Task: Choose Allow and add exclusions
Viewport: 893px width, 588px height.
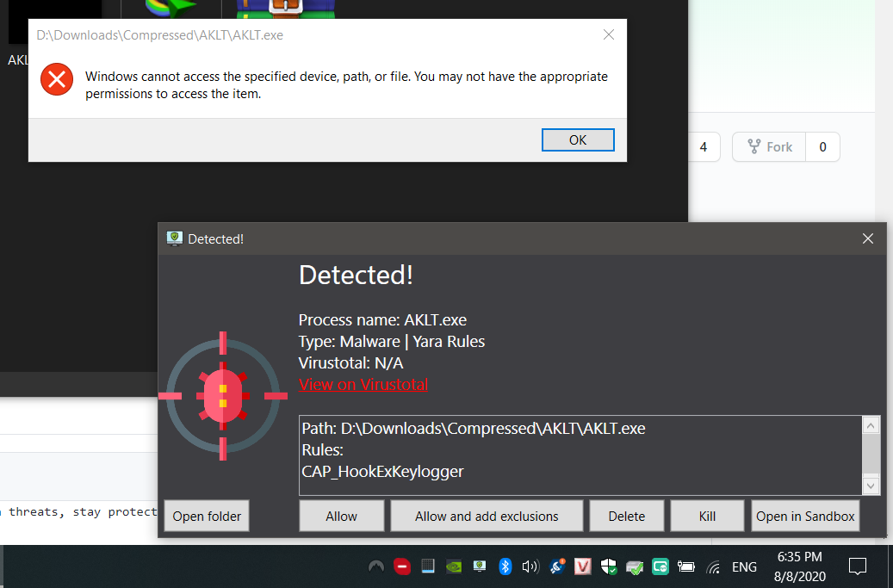Action: point(487,516)
